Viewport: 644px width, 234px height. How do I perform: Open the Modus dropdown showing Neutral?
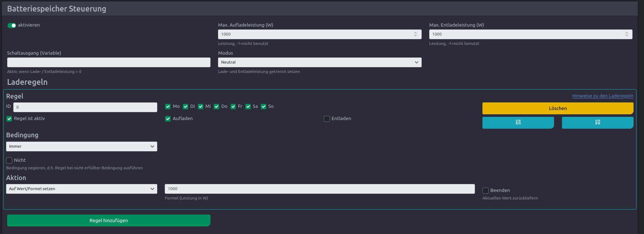319,62
